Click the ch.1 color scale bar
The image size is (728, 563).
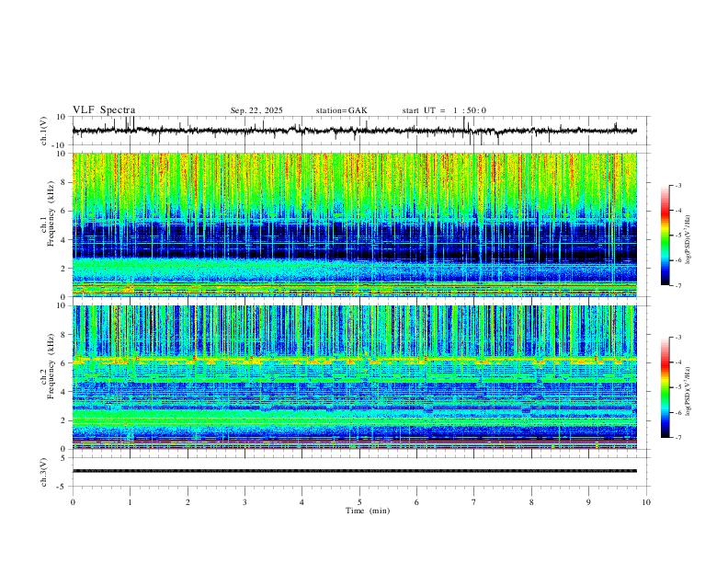pos(665,236)
